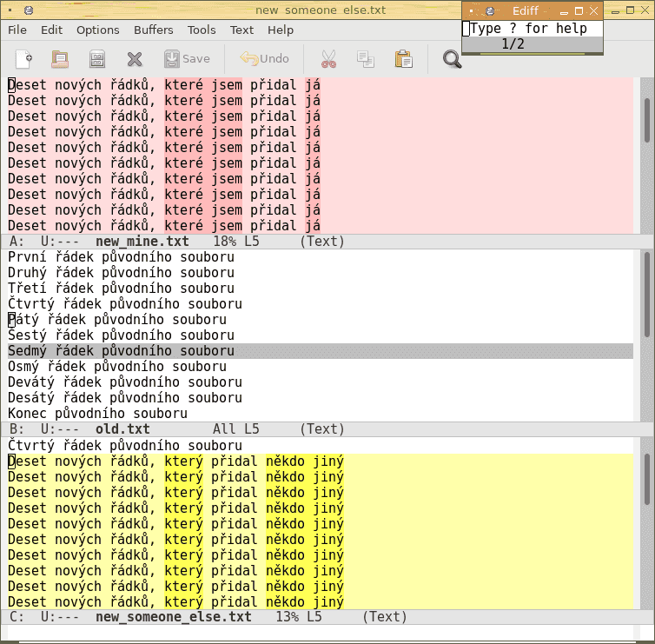Screen dimensions: 655x644
Task: Click the Search magnifier toolbar icon
Action: click(452, 59)
